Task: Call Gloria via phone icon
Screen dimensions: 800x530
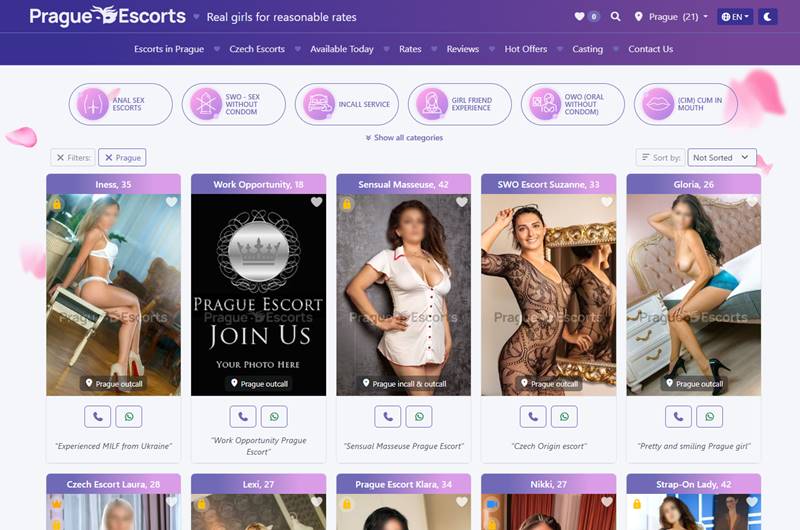Action: (679, 417)
